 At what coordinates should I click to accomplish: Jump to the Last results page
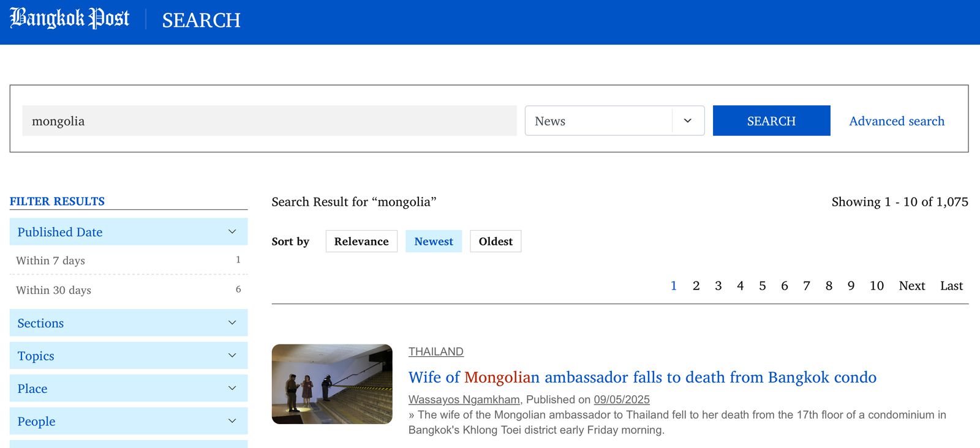(x=951, y=286)
